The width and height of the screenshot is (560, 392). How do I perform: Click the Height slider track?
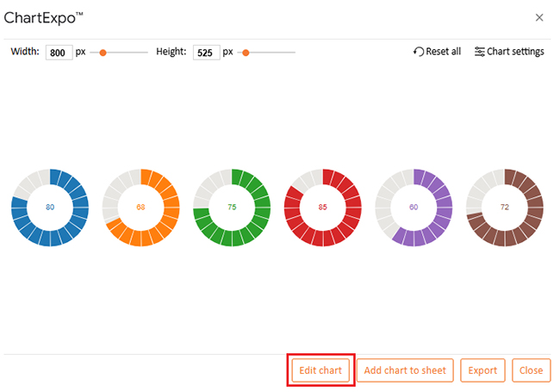(x=274, y=53)
